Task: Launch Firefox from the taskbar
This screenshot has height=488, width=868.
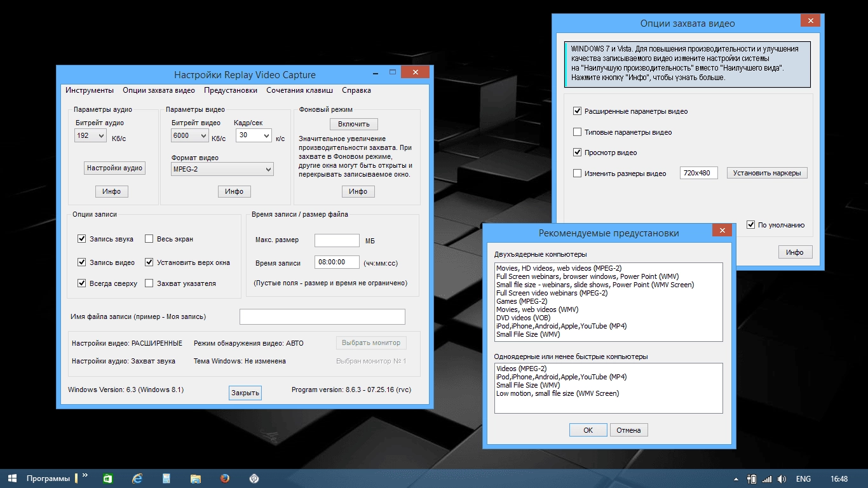Action: click(x=225, y=478)
